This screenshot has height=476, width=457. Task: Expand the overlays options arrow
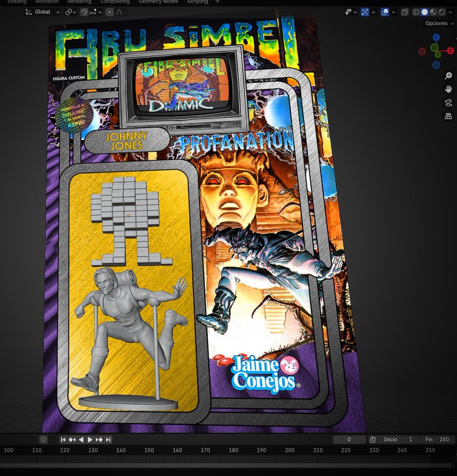click(x=394, y=12)
